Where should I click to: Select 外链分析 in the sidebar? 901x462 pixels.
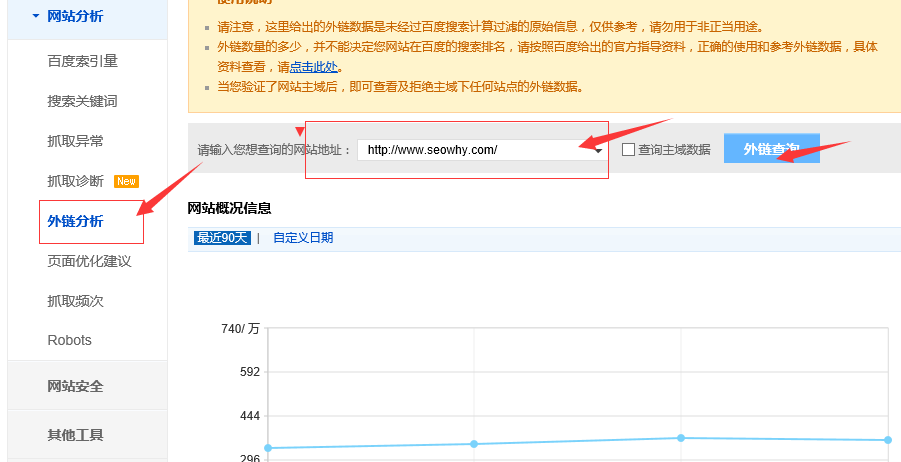(75, 221)
